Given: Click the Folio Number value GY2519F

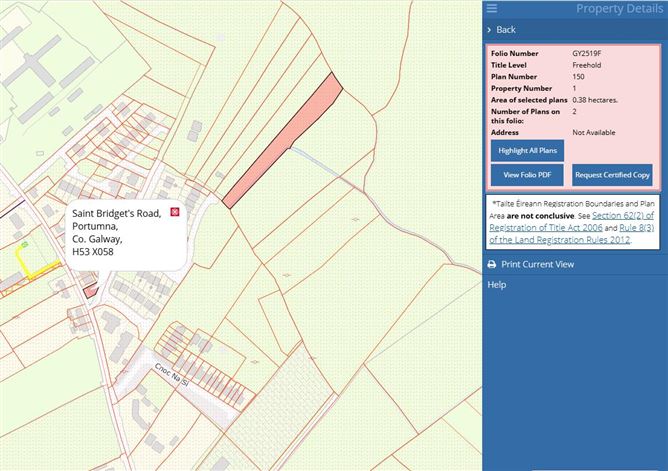Looking at the screenshot, I should pos(587,54).
